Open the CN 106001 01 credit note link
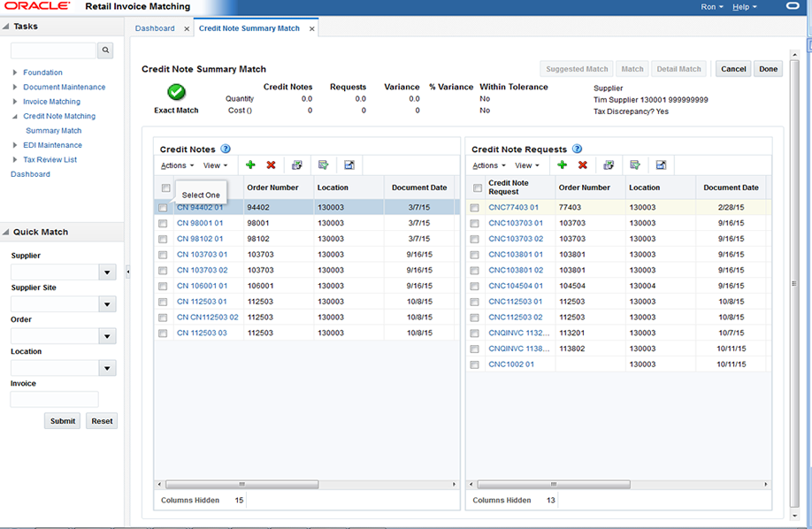 pos(202,286)
